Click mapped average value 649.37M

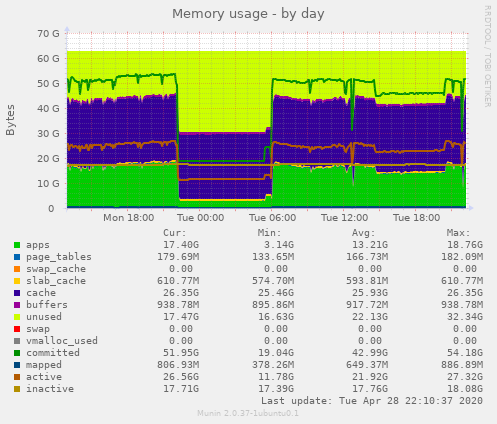click(367, 365)
